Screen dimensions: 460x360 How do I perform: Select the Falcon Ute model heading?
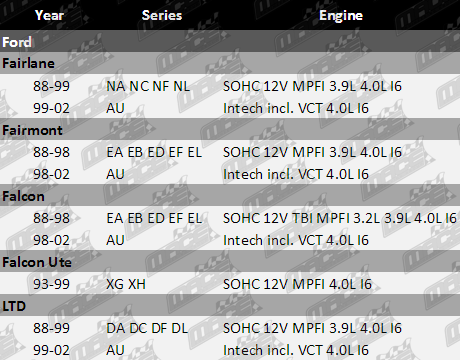point(37,262)
